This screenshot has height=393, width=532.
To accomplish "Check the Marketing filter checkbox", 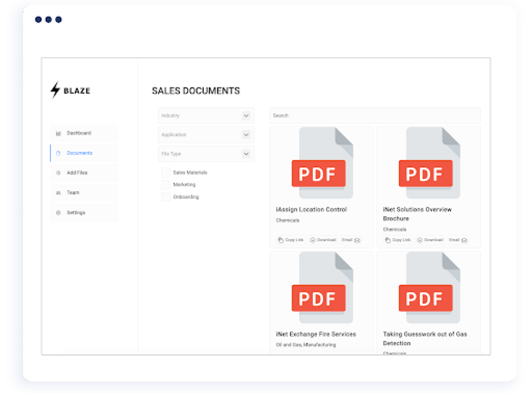I will click(165, 184).
